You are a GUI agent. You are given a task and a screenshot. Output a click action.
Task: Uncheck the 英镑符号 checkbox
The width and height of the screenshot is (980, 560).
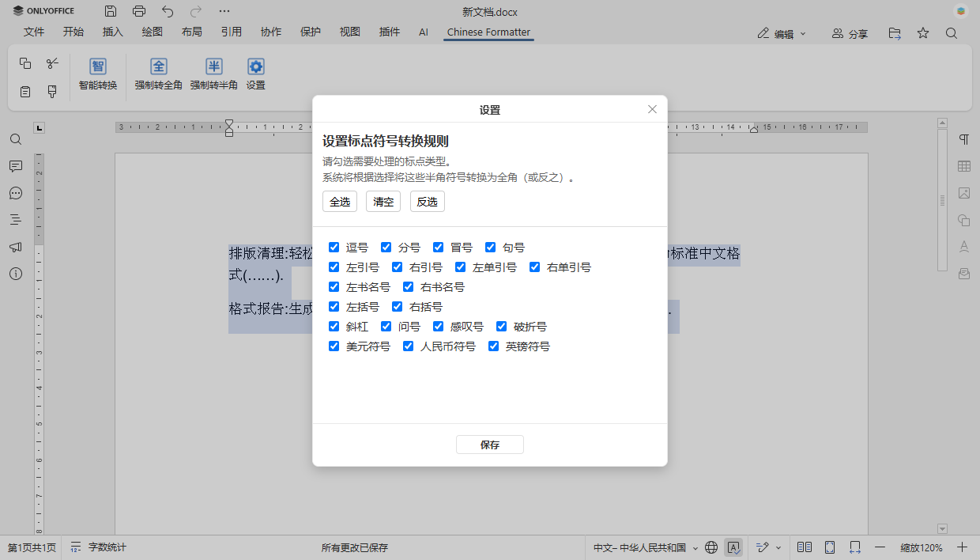(494, 346)
